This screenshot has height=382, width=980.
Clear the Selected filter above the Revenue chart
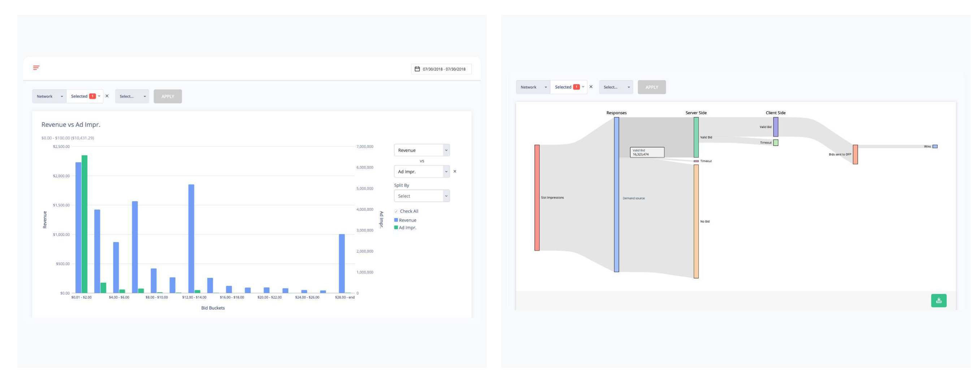click(107, 96)
